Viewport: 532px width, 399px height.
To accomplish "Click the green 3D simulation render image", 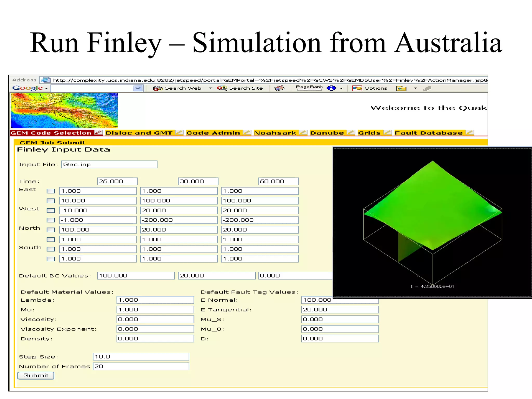I will pos(433,222).
